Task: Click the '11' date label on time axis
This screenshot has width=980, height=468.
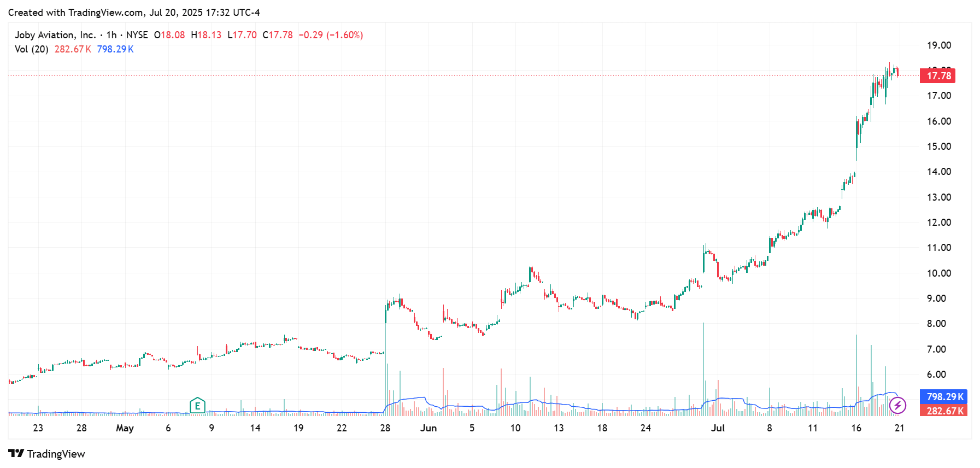Action: coord(813,428)
